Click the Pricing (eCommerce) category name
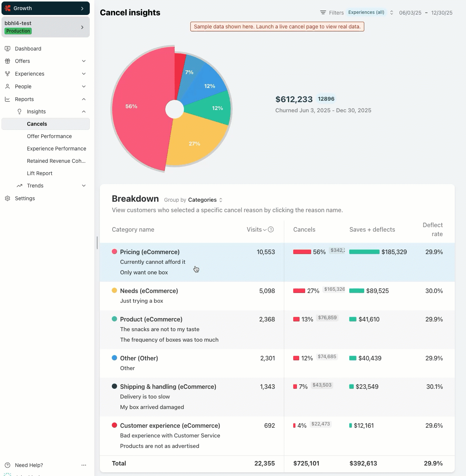Image resolution: width=466 pixels, height=476 pixels. point(150,252)
